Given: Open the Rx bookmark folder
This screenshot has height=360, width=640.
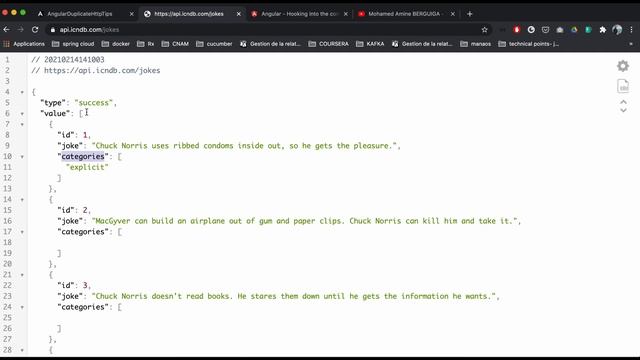Looking at the screenshot, I should (146, 44).
